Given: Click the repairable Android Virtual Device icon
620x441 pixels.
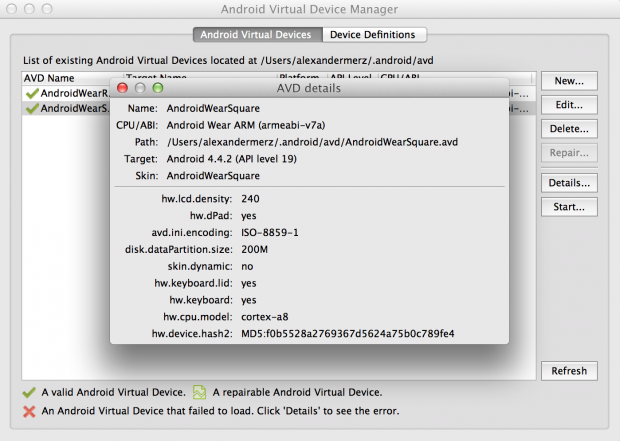Looking at the screenshot, I should [199, 392].
